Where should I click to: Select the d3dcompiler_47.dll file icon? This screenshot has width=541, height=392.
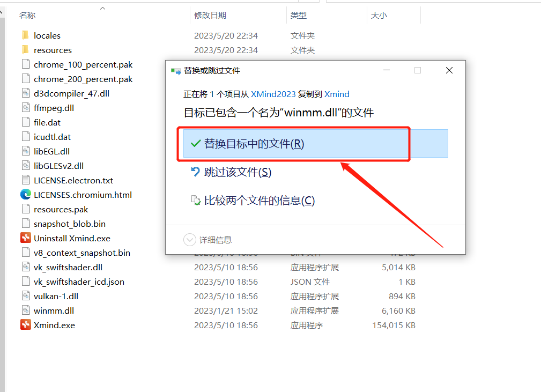[x=26, y=93]
